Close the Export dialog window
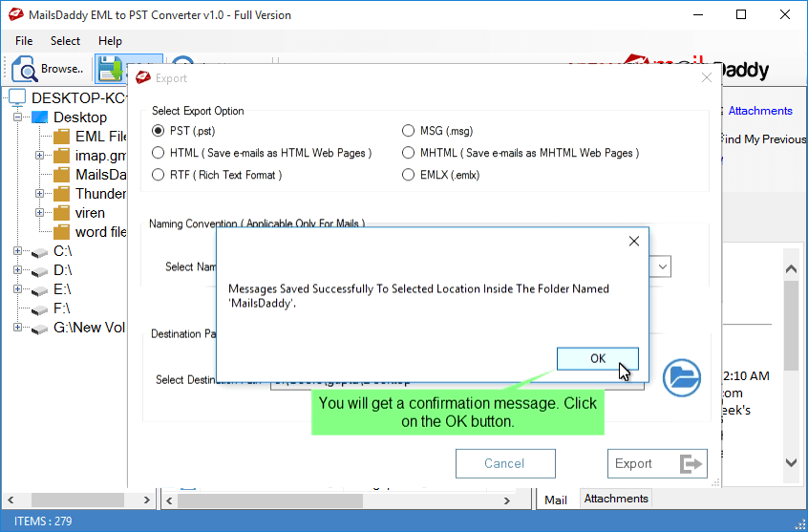 pos(707,77)
